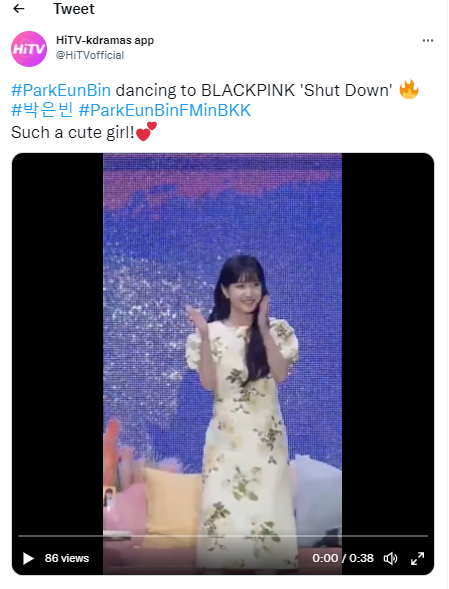Open the #박은빈 hashtag link
This screenshot has height=589, width=449.
(42, 110)
